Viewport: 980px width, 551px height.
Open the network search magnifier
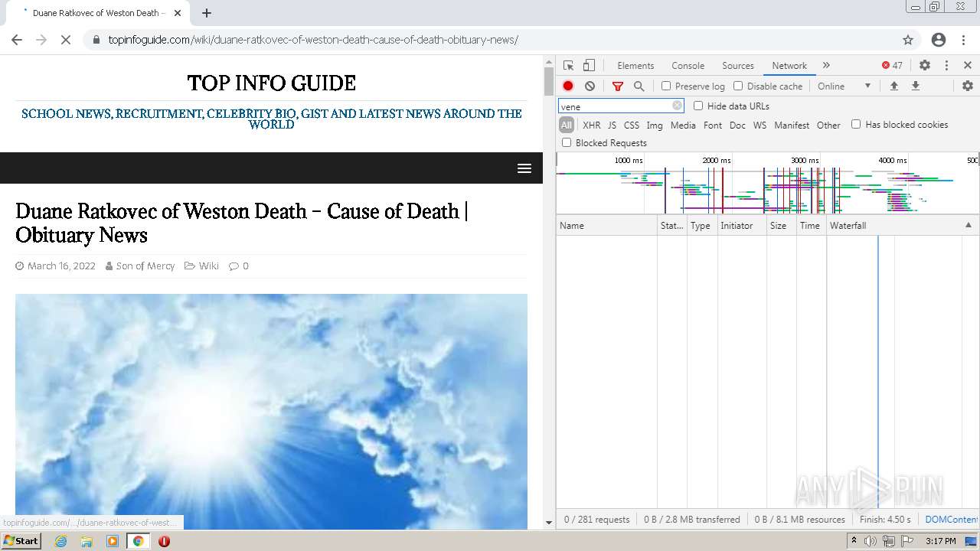click(639, 86)
